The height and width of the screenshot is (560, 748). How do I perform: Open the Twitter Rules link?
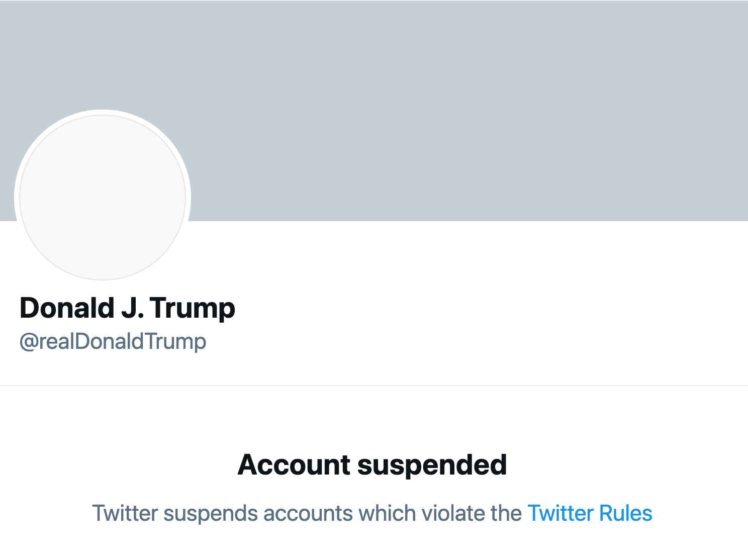click(590, 513)
